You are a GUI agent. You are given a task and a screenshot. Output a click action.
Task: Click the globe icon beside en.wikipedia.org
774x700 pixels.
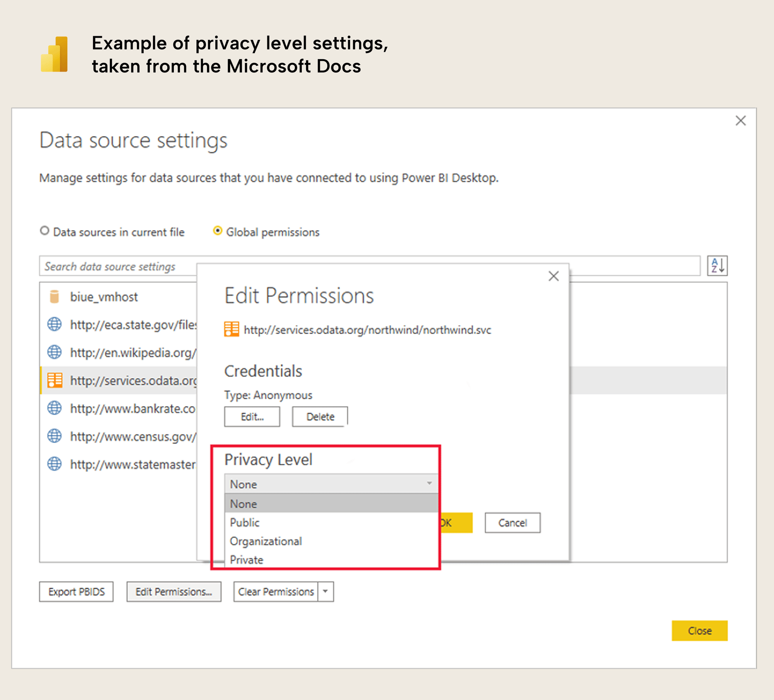(55, 352)
